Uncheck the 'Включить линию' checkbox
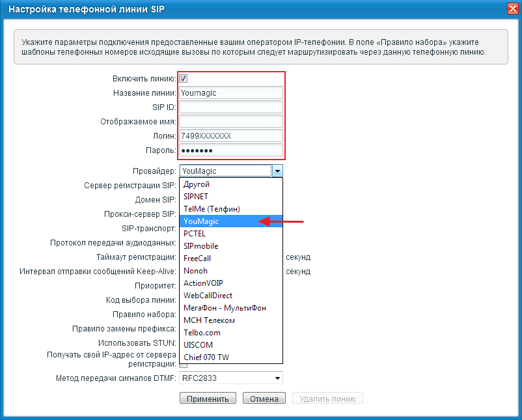522x420 pixels. point(184,79)
